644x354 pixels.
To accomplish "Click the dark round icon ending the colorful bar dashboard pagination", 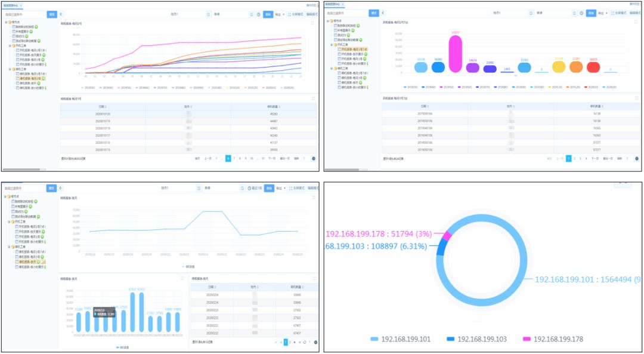I will [x=637, y=158].
